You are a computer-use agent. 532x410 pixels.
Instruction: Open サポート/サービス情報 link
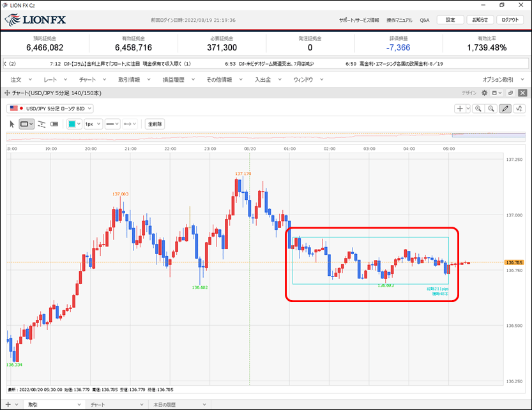(359, 20)
